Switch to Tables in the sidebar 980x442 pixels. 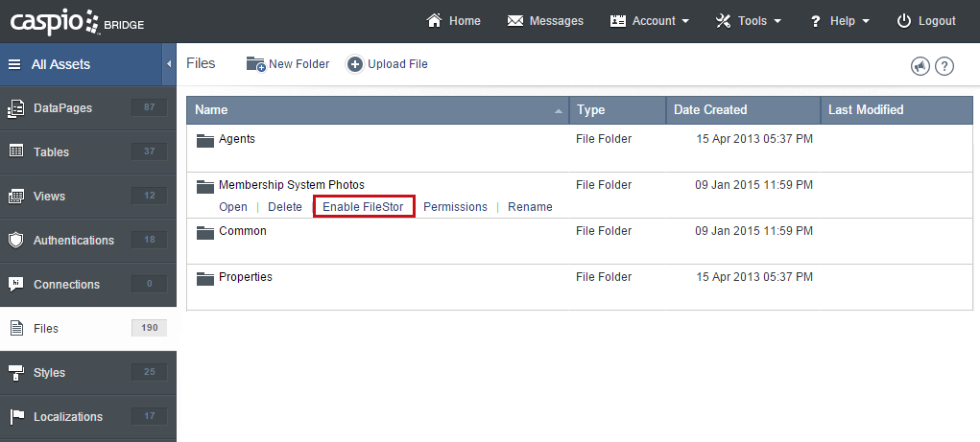point(51,152)
